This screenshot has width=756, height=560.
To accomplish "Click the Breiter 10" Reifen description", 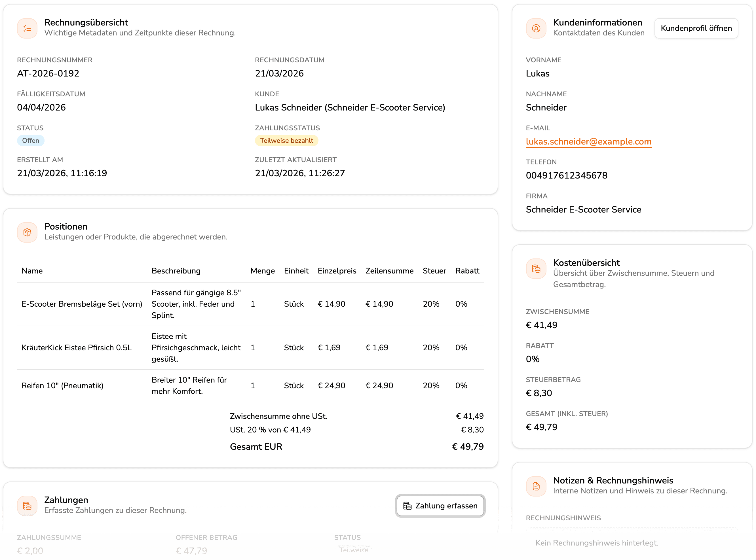I will (x=189, y=385).
